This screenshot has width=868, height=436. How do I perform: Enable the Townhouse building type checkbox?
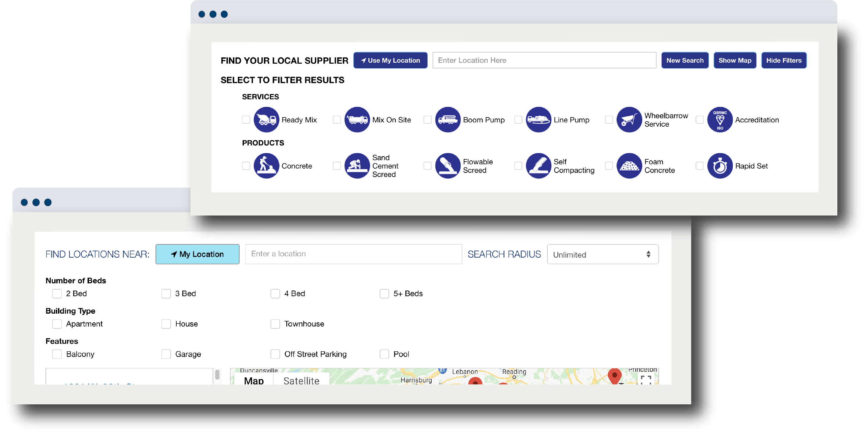pyautogui.click(x=275, y=324)
